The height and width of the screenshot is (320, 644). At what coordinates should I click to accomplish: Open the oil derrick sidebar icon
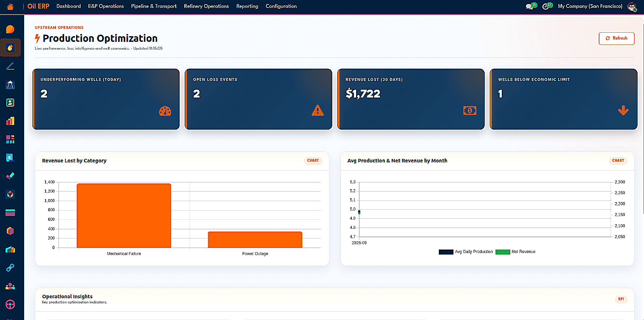click(x=10, y=84)
